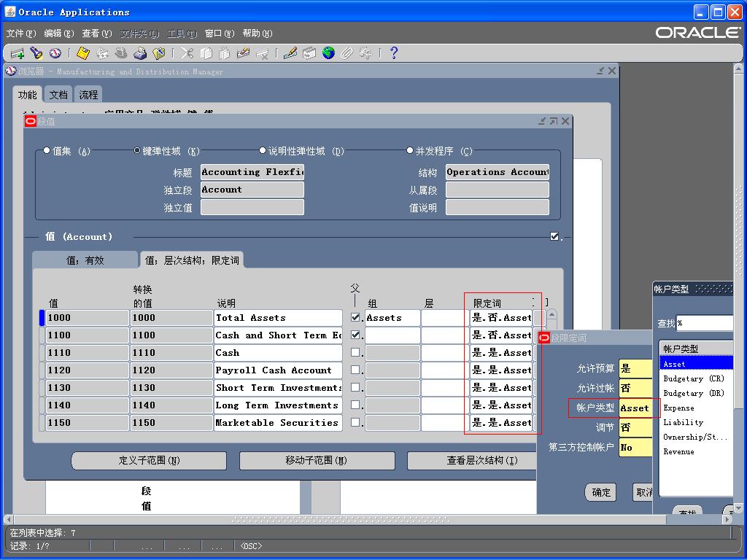Click the Zoom toolbar icon

309,53
